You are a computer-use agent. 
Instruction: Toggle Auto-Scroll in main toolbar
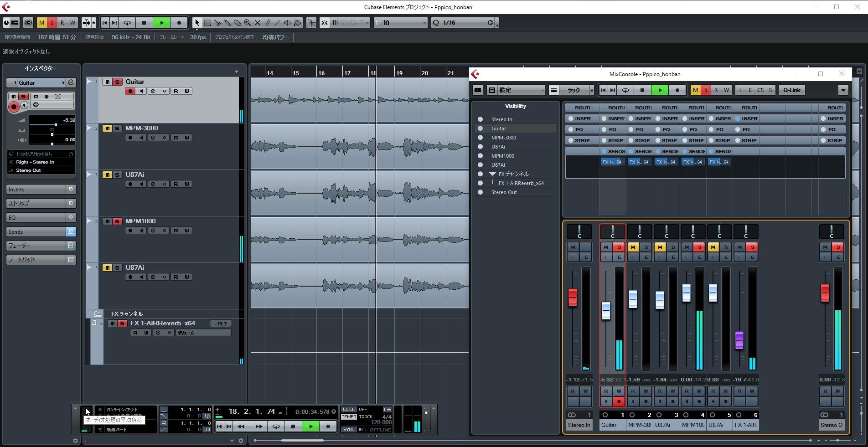point(87,23)
